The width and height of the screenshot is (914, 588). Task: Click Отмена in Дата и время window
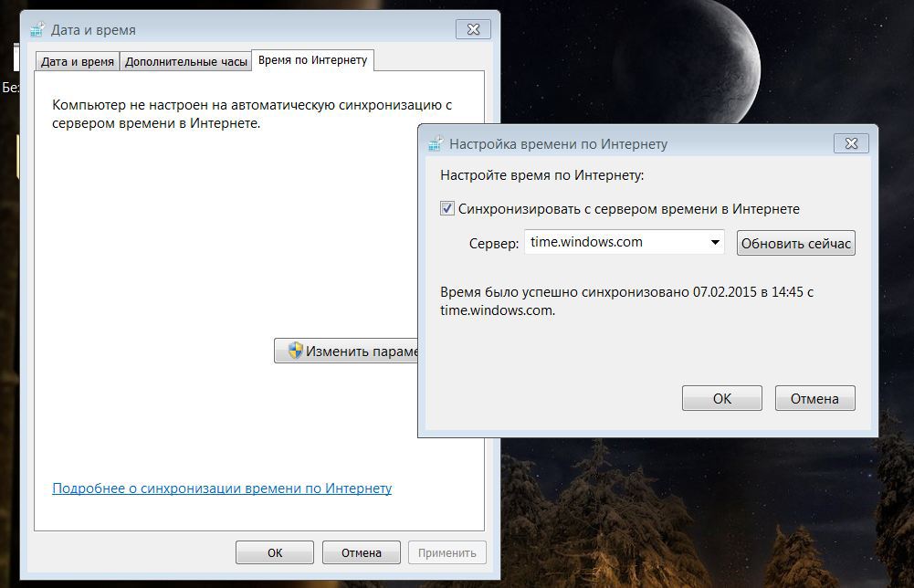tap(362, 552)
